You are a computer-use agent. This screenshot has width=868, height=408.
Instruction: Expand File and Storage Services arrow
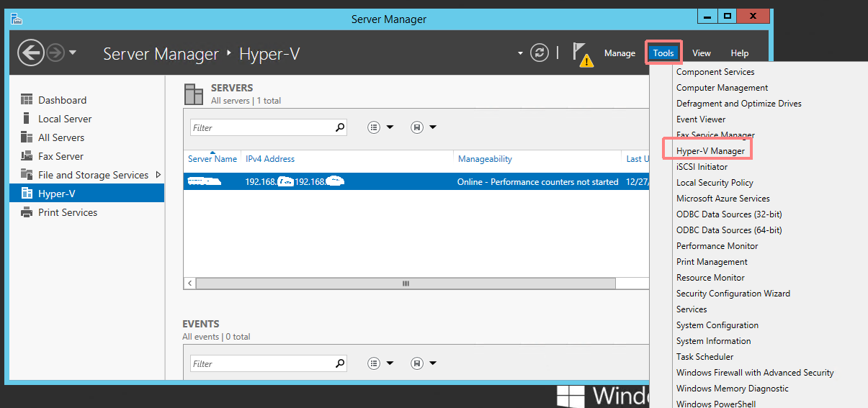[158, 175]
